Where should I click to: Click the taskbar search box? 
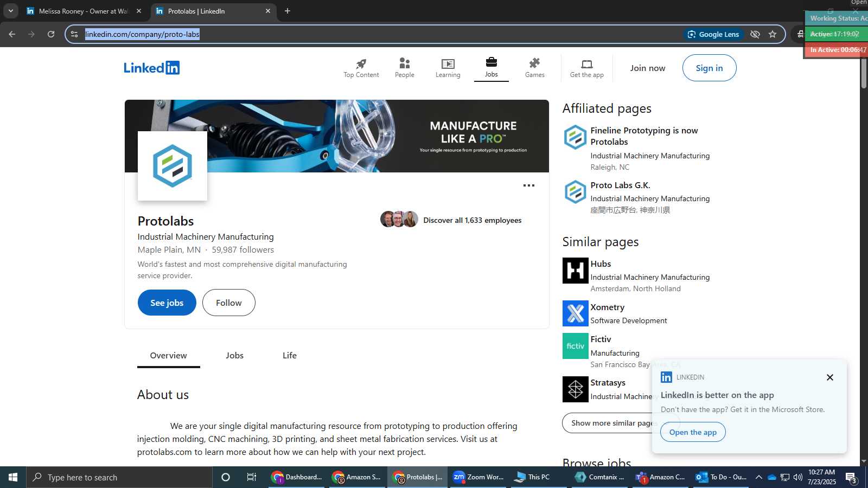119,477
